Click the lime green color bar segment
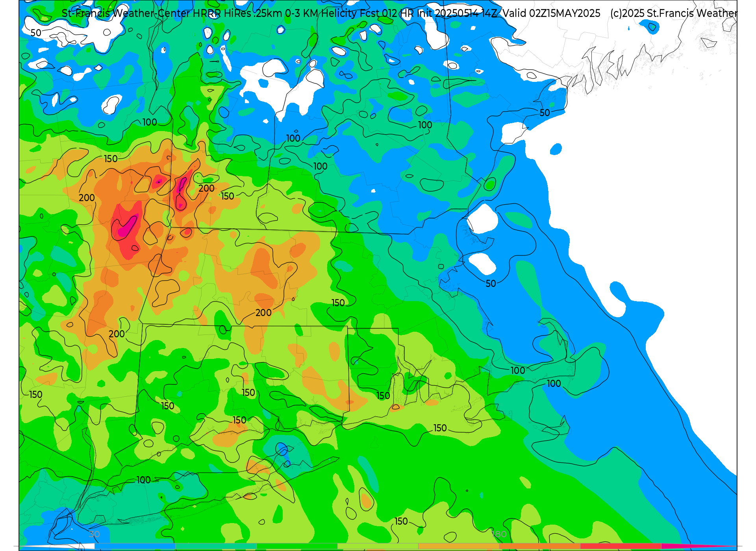The height and width of the screenshot is (551, 756). click(378, 546)
